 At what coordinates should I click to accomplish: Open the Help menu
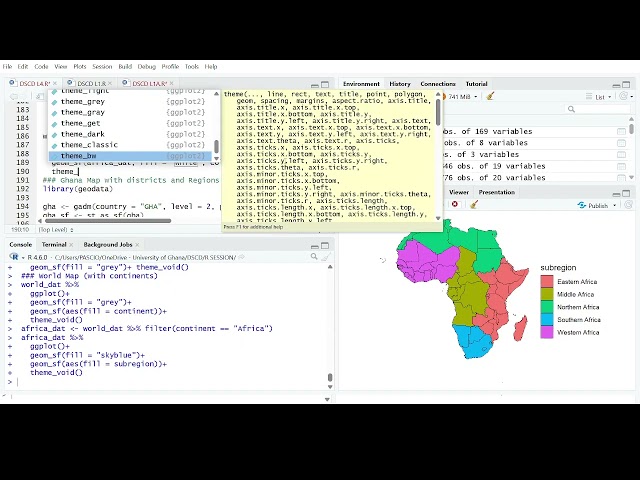coord(211,67)
